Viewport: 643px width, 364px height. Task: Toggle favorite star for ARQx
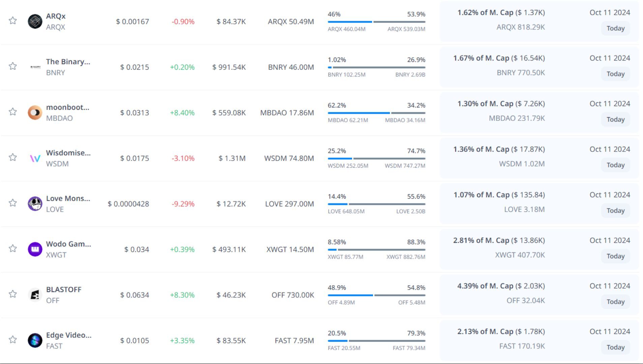tap(13, 21)
